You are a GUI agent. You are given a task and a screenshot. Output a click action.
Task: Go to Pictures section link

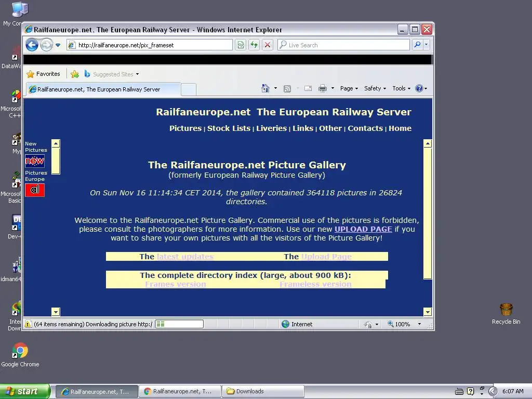[x=185, y=128]
